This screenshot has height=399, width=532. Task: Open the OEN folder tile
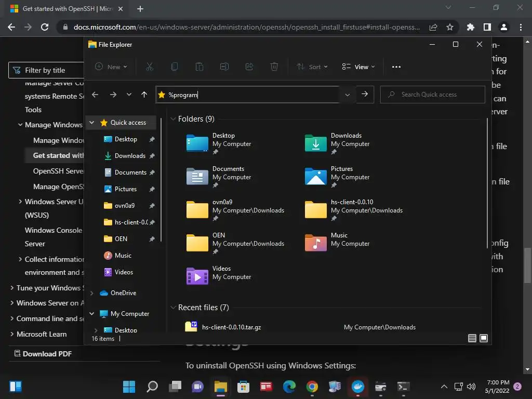coord(235,243)
